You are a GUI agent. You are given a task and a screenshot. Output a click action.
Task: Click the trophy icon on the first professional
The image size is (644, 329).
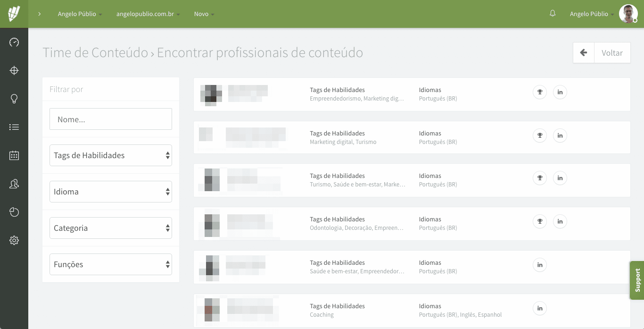(x=539, y=92)
